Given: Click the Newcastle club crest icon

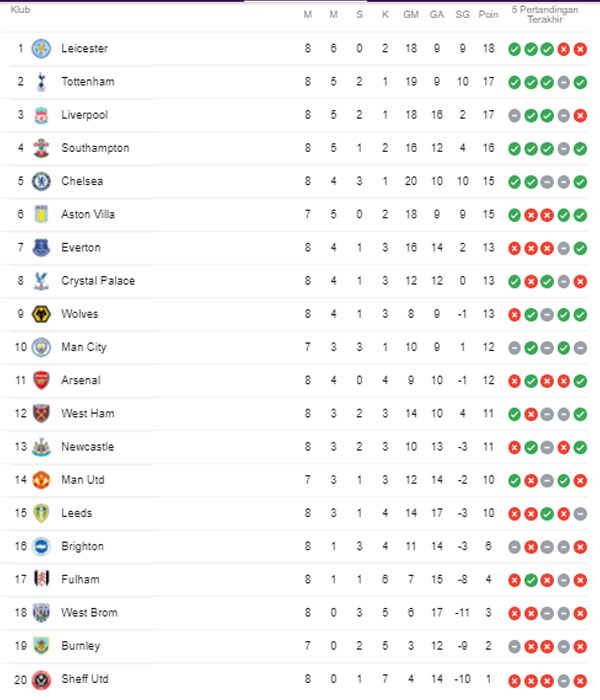Looking at the screenshot, I should (41, 447).
